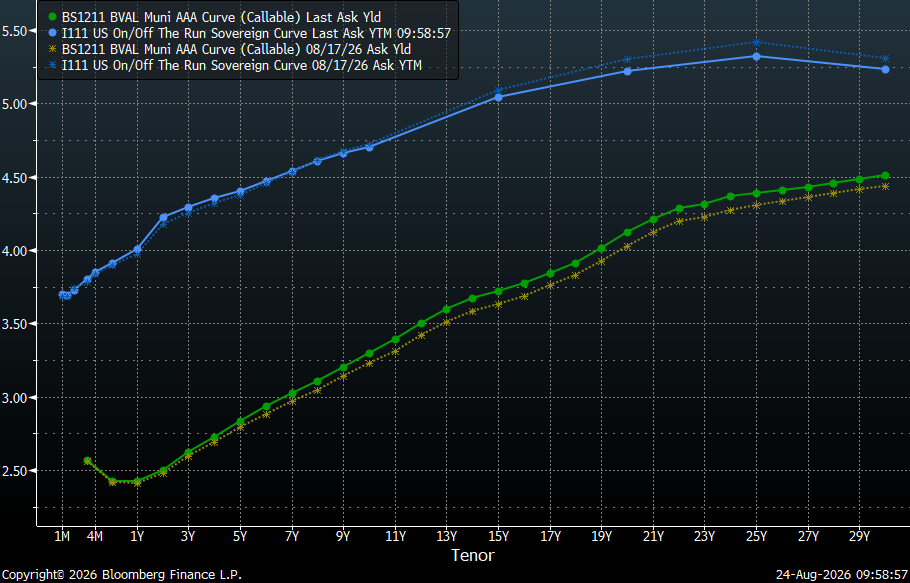Click the dotted blue 08/17/26 point at 20Y
910x583 pixels.
(x=627, y=59)
